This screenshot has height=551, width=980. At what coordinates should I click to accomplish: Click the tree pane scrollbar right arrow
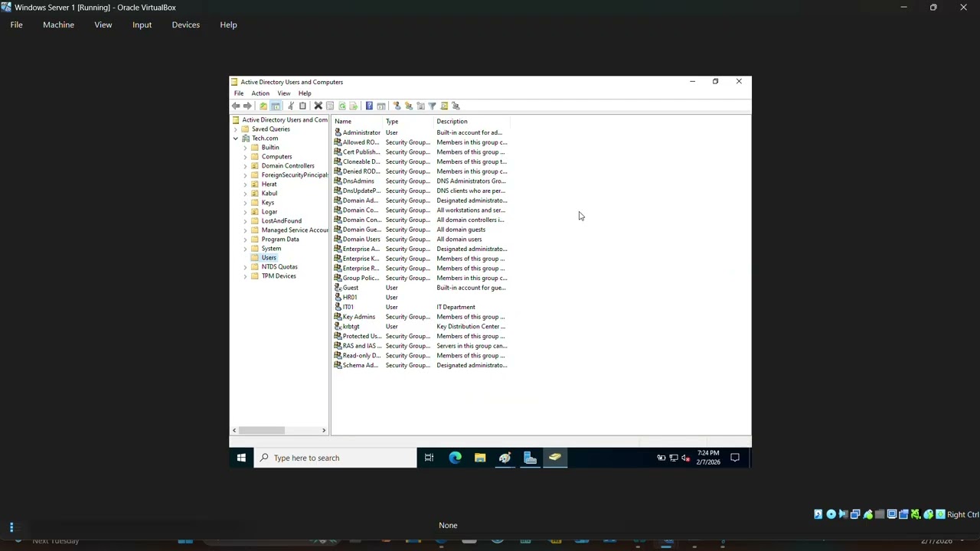pos(324,431)
